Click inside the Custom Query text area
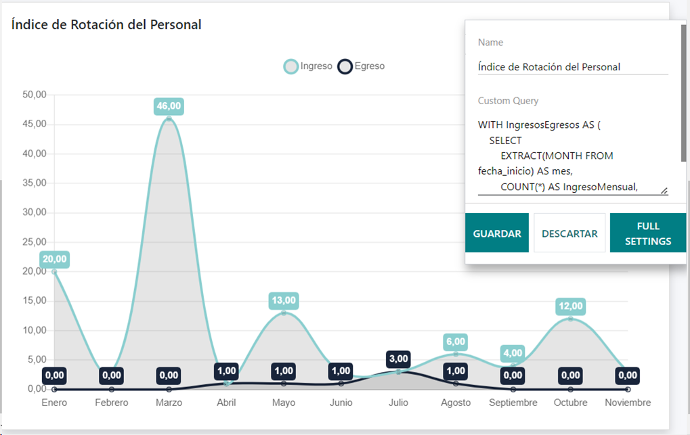Viewport: 690px width, 435px height. pos(572,155)
